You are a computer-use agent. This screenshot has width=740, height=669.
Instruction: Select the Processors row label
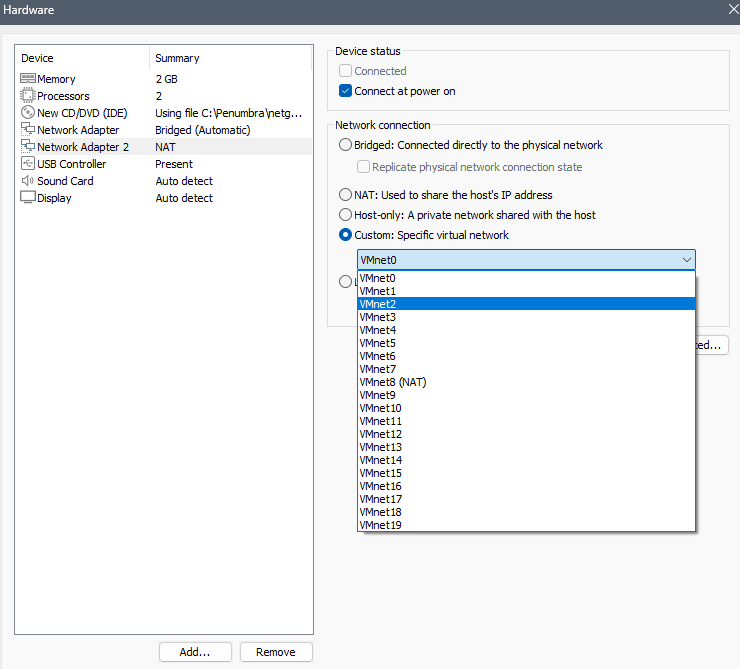tap(63, 96)
